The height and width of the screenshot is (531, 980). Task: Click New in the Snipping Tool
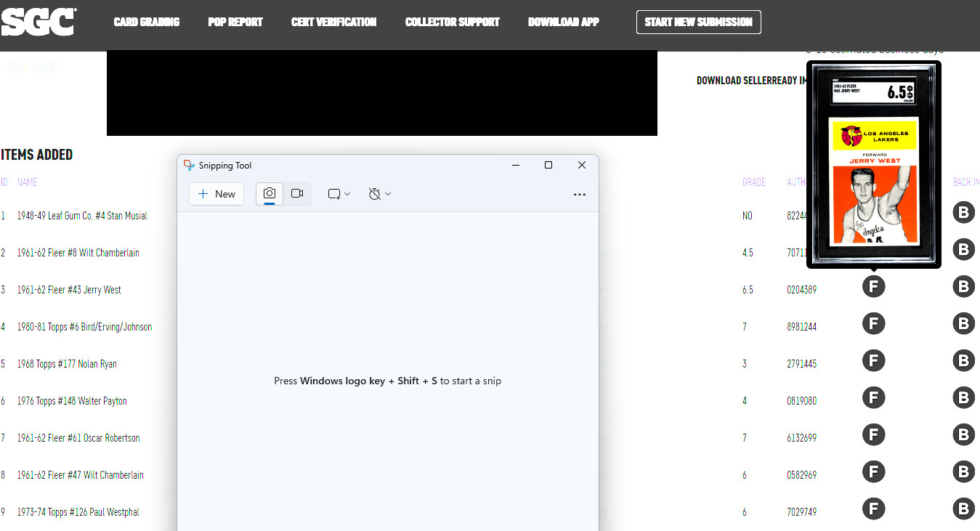[216, 194]
